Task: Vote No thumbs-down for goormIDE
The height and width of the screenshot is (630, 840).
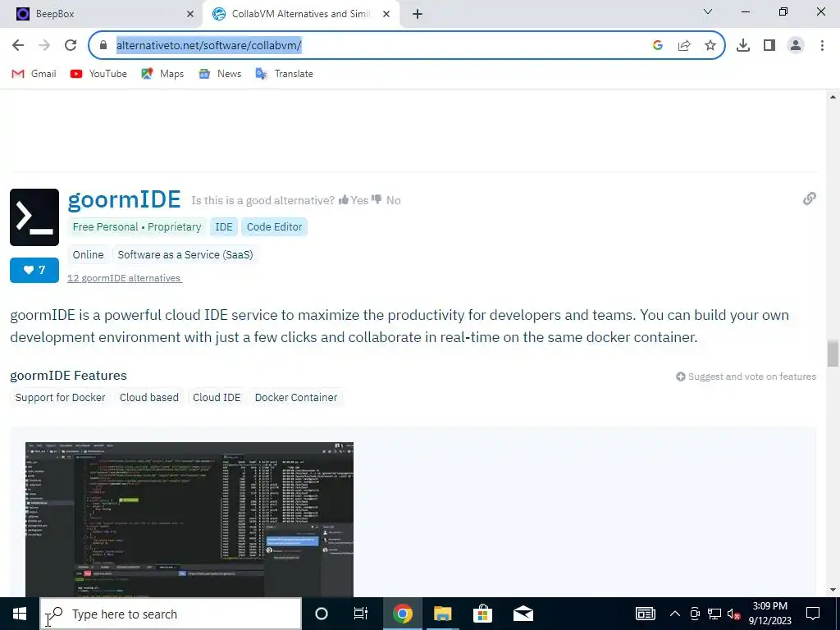Action: (x=386, y=200)
